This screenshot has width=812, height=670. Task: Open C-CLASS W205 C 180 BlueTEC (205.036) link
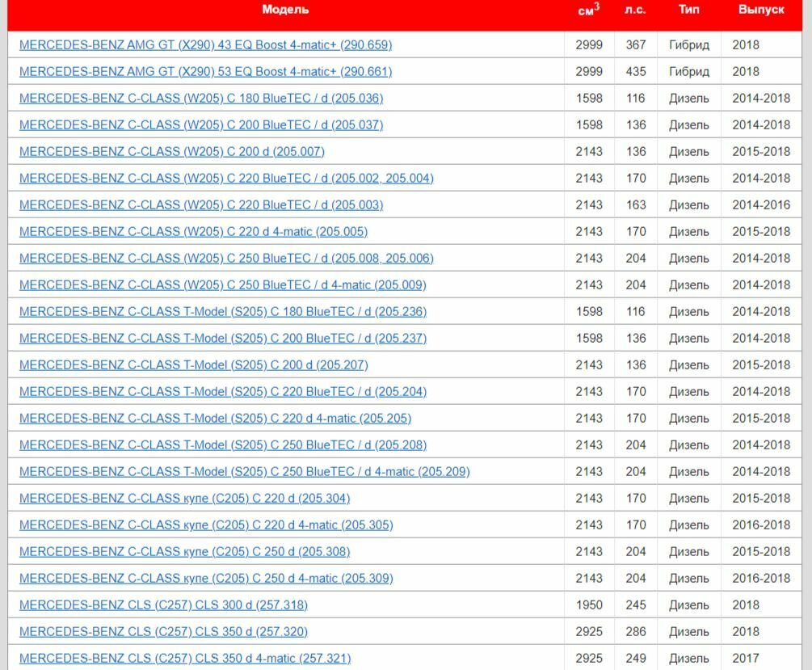tap(201, 99)
